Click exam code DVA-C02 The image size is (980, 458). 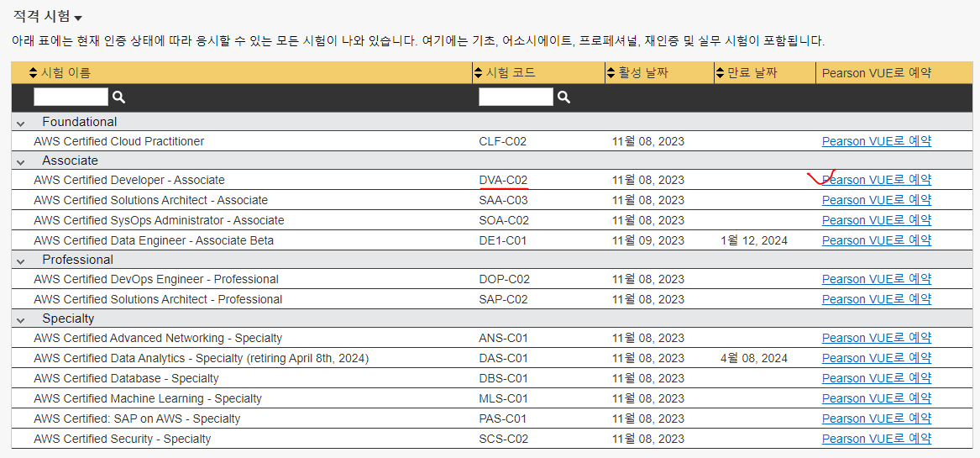pos(504,180)
